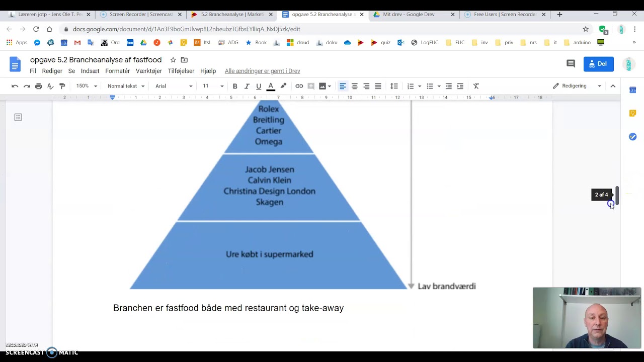
Task: Open the zoom 150% dropdown
Action: [87, 86]
